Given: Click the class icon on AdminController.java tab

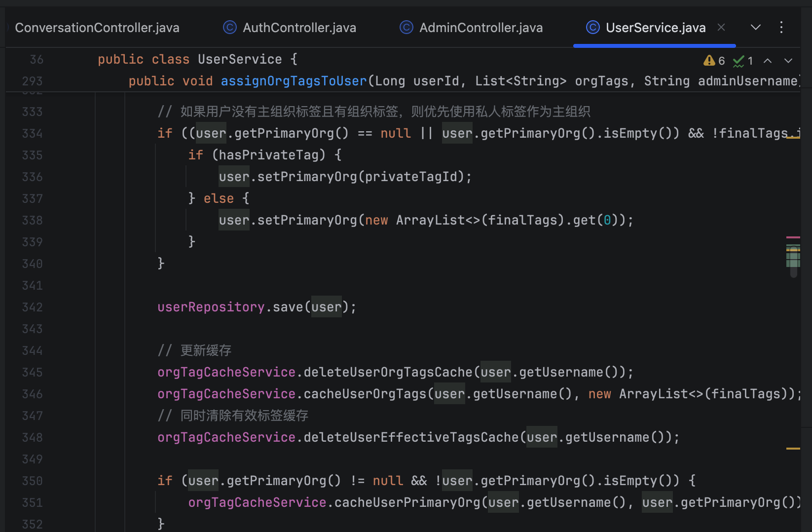Looking at the screenshot, I should coord(406,27).
